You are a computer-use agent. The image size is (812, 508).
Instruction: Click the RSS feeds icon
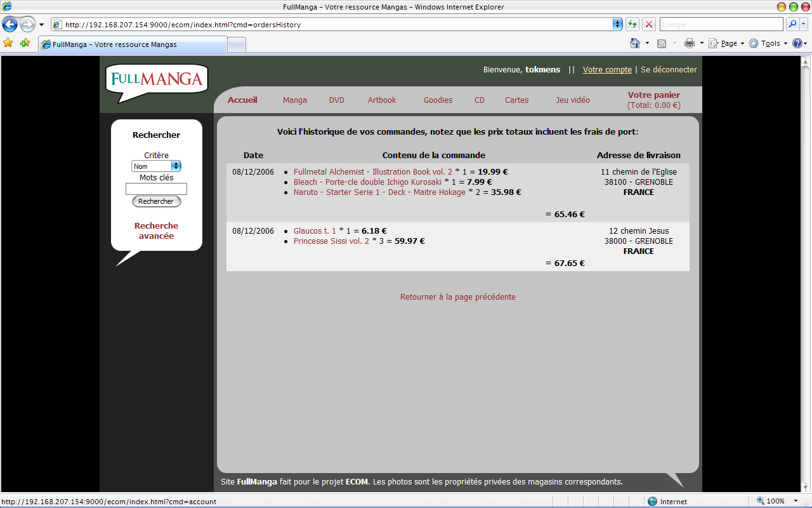(x=662, y=43)
